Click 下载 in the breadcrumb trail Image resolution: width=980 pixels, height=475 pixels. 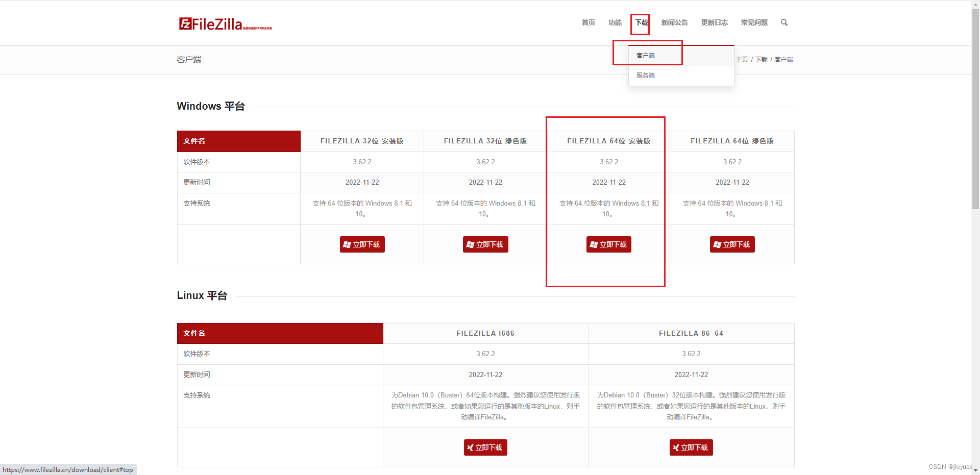click(761, 60)
